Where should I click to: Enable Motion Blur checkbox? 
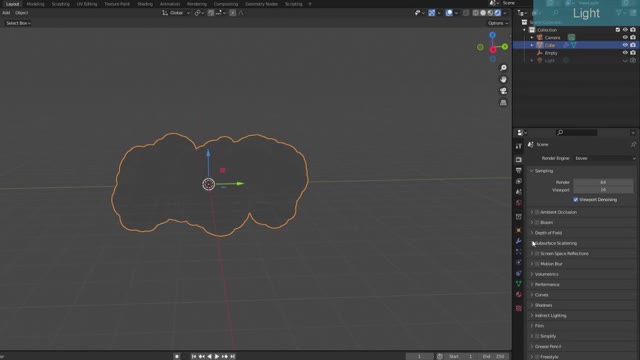(537, 264)
